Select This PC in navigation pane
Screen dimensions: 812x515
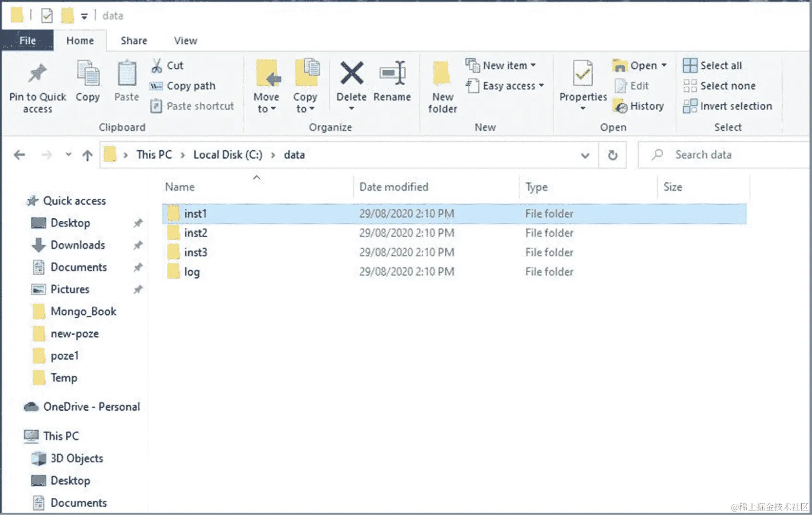[60, 436]
